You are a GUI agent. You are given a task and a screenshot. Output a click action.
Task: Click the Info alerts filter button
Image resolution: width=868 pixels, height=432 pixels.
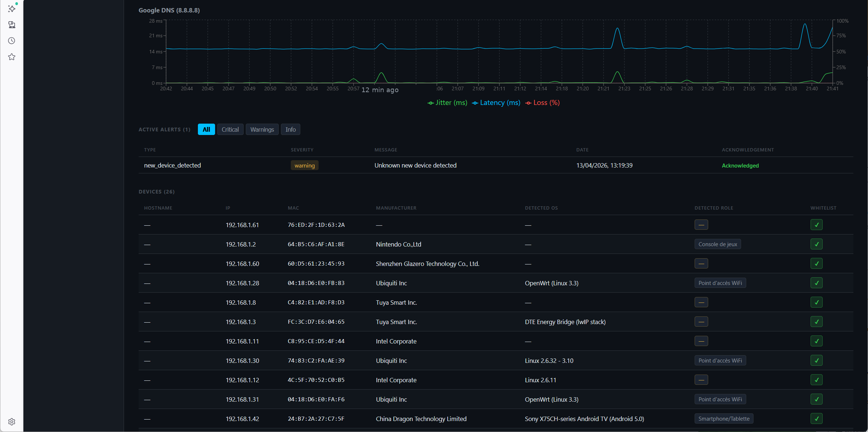[x=290, y=129]
